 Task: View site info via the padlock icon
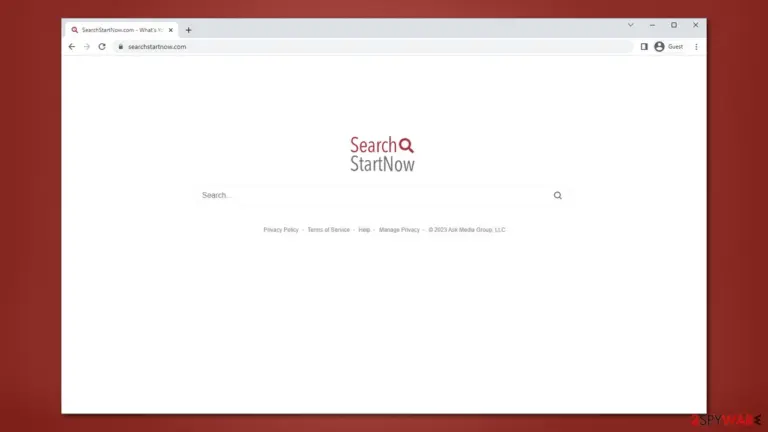coord(120,47)
